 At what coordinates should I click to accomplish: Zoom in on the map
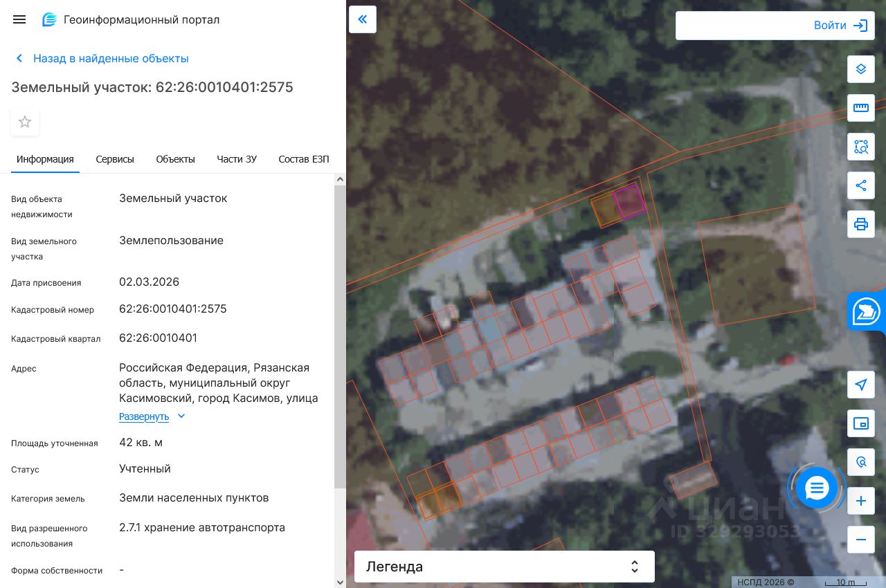[861, 501]
